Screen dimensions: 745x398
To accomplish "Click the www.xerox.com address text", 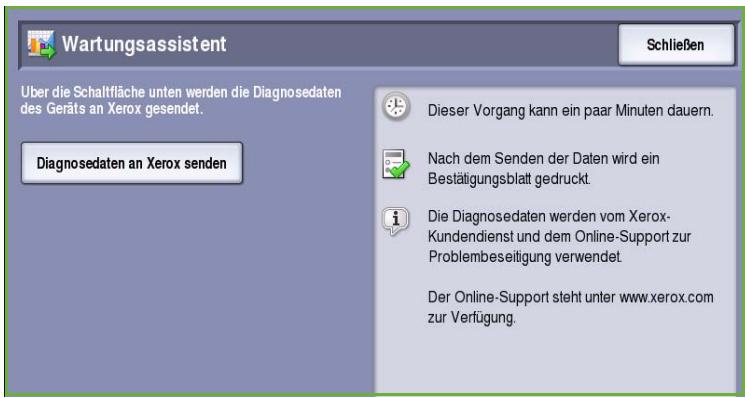I will [666, 297].
